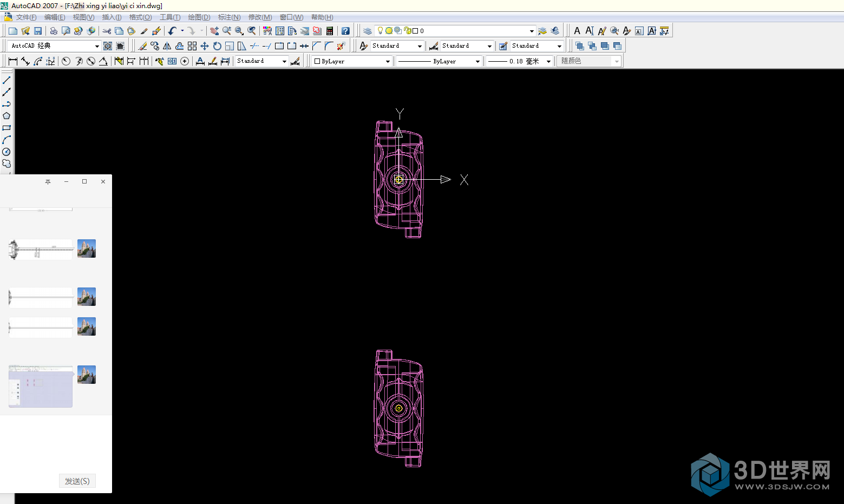Open the 0.18 毫米 lineweight dropdown
Image resolution: width=844 pixels, height=504 pixels.
pyautogui.click(x=548, y=61)
